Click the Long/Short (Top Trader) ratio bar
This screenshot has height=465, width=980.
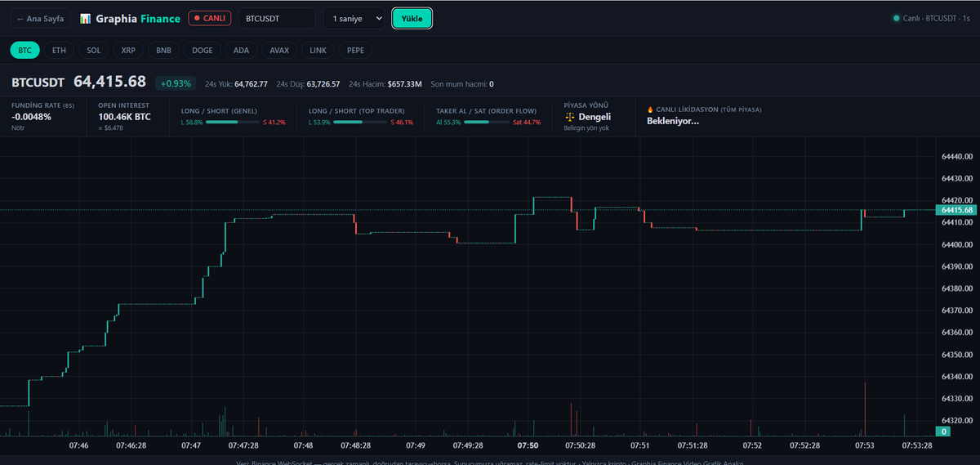(x=360, y=122)
